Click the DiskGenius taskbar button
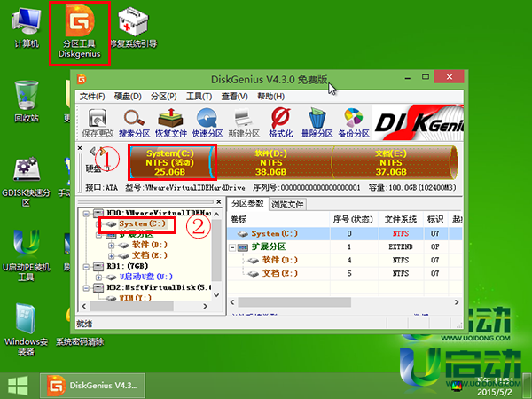 click(x=92, y=386)
